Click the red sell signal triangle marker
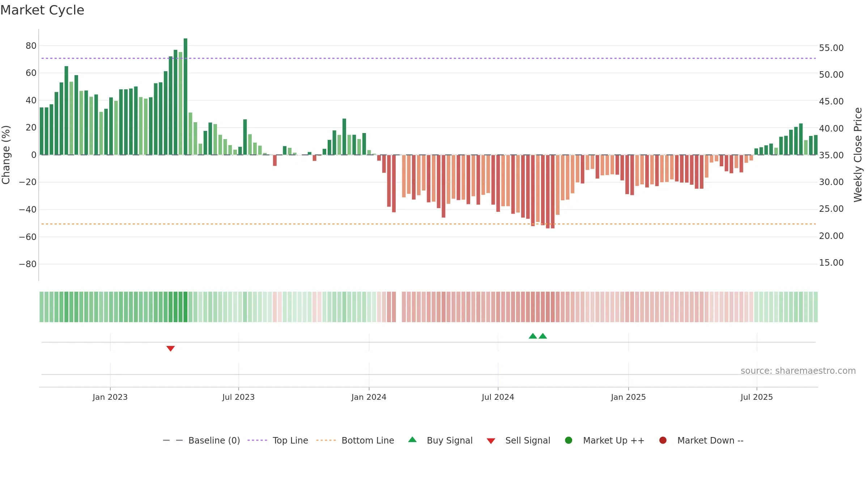The height and width of the screenshot is (488, 868). click(x=170, y=348)
